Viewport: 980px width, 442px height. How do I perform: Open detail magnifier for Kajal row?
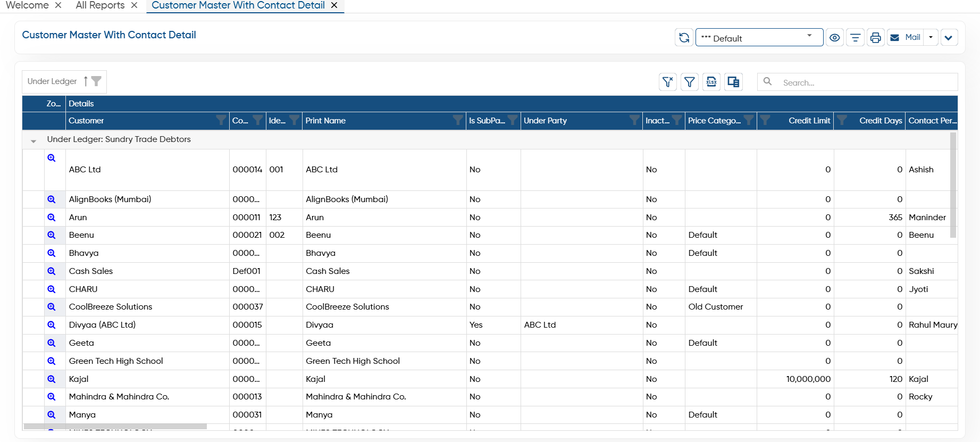[x=52, y=379]
